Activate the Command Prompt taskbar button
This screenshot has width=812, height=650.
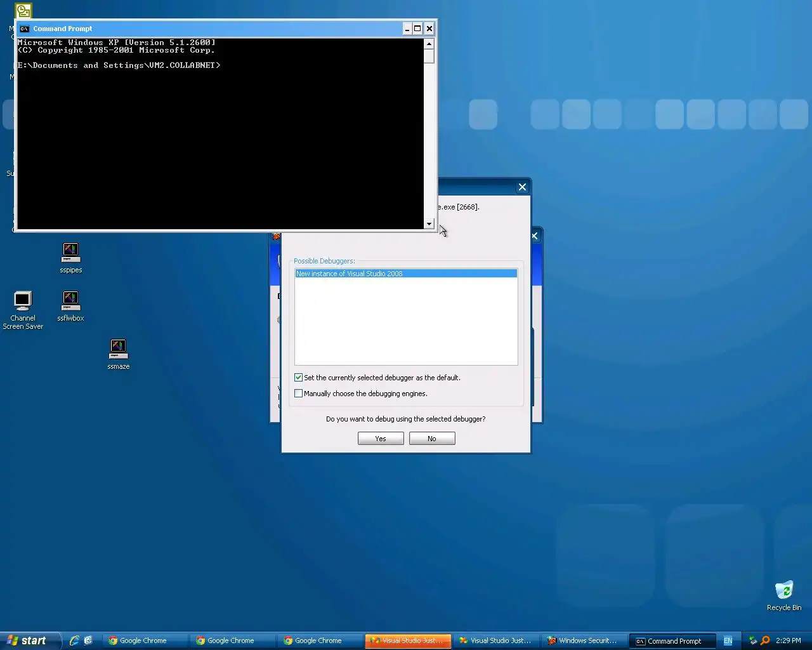click(x=672, y=640)
